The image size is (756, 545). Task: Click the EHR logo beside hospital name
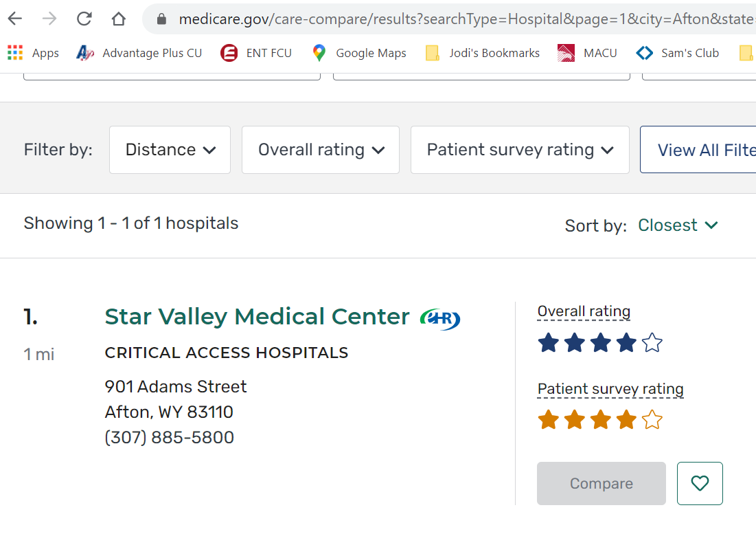tap(439, 318)
